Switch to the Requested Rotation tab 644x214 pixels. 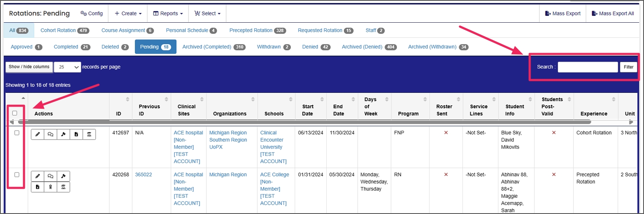[325, 30]
